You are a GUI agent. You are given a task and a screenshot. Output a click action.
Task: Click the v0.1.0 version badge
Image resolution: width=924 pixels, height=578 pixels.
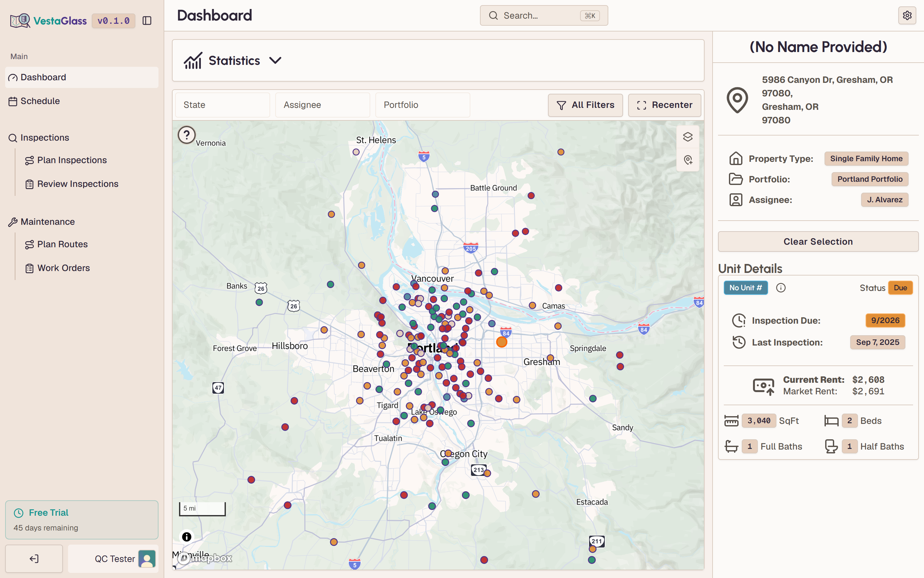click(x=113, y=21)
